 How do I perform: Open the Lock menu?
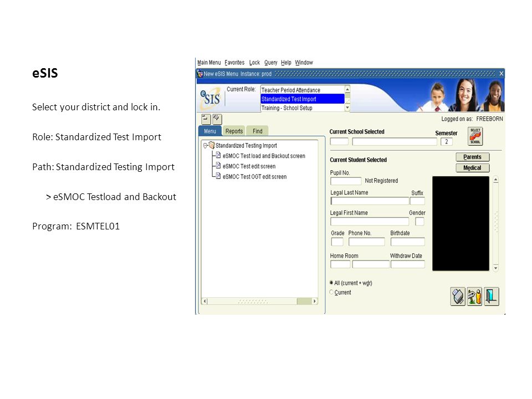pyautogui.click(x=254, y=63)
